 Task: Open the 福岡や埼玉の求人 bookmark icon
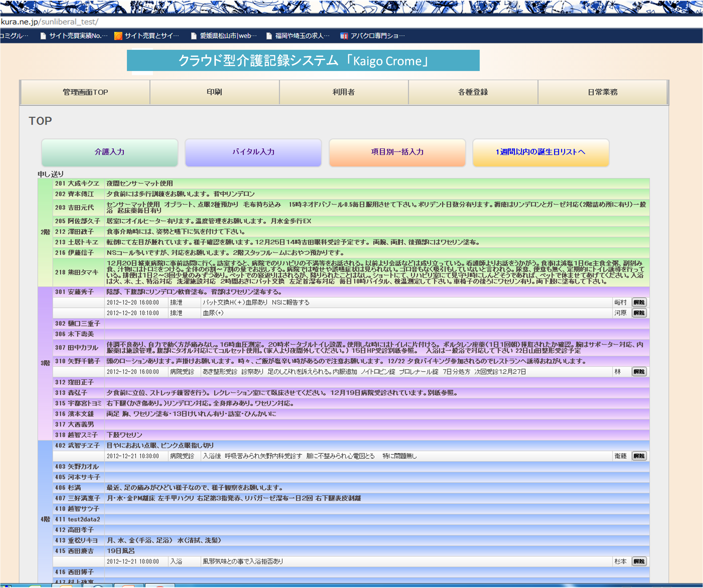(268, 36)
